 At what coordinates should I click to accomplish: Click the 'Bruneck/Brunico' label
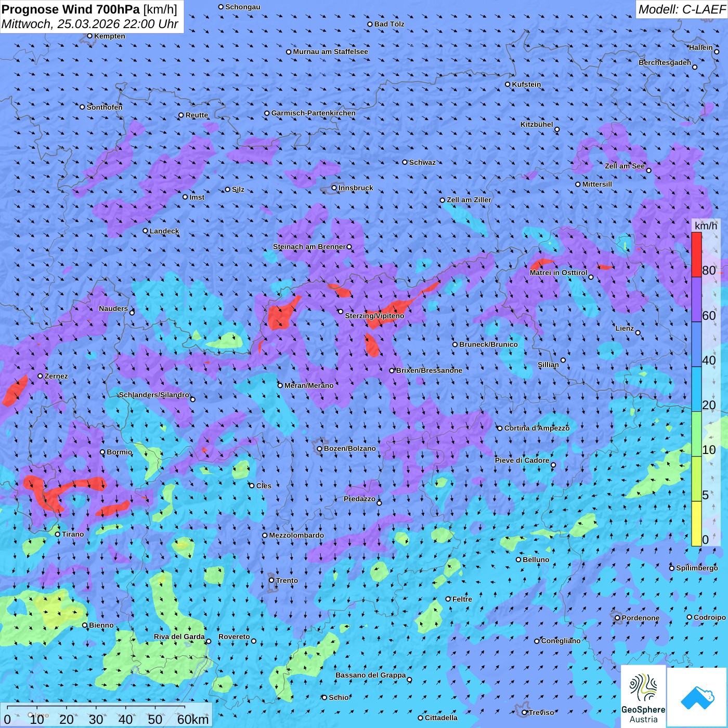pyautogui.click(x=488, y=344)
